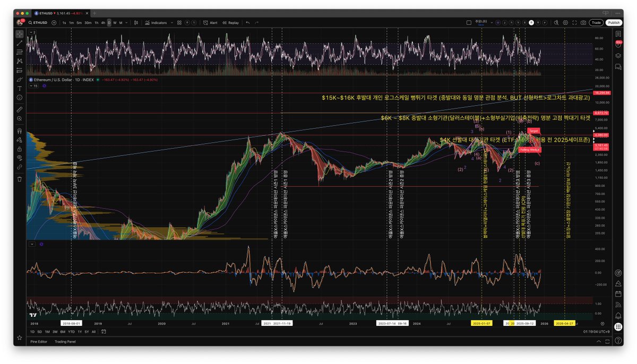Image resolution: width=637 pixels, height=364 pixels.
Task: Switch to the 1m interval
Action: 72,23
